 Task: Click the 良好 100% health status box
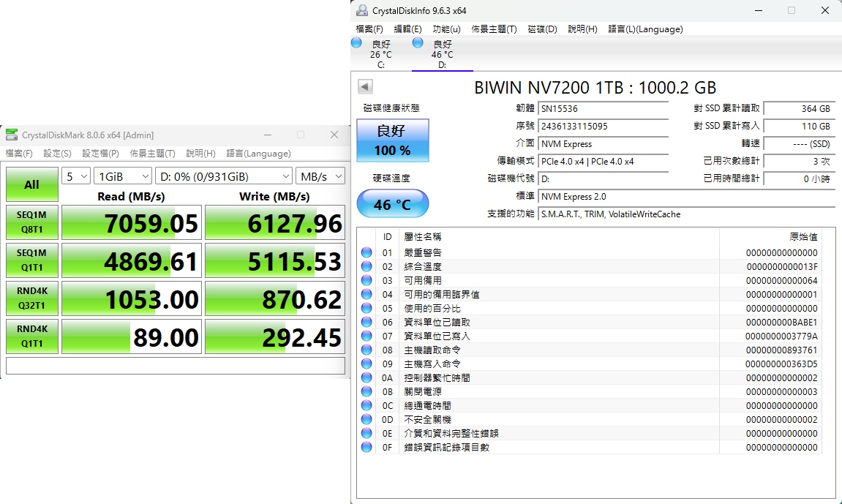[x=393, y=140]
